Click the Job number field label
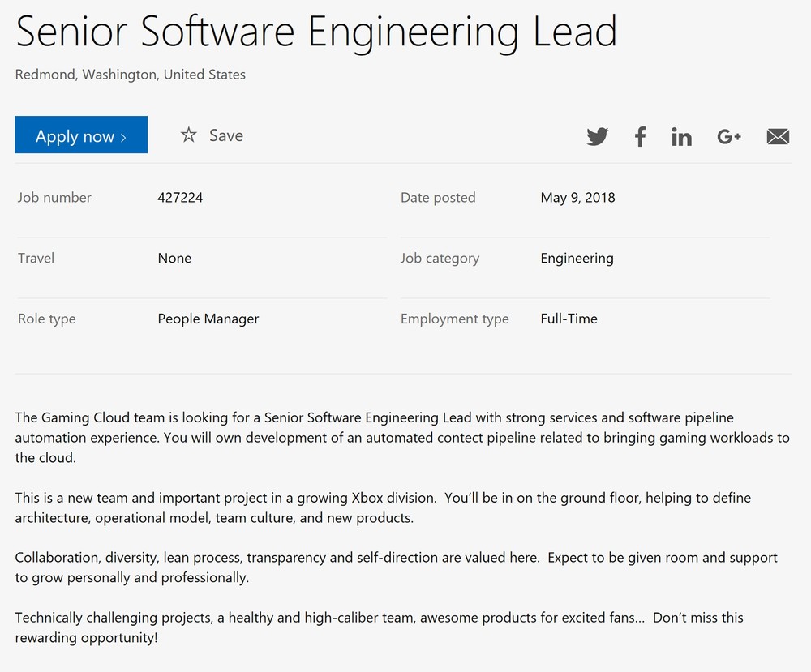 (54, 197)
